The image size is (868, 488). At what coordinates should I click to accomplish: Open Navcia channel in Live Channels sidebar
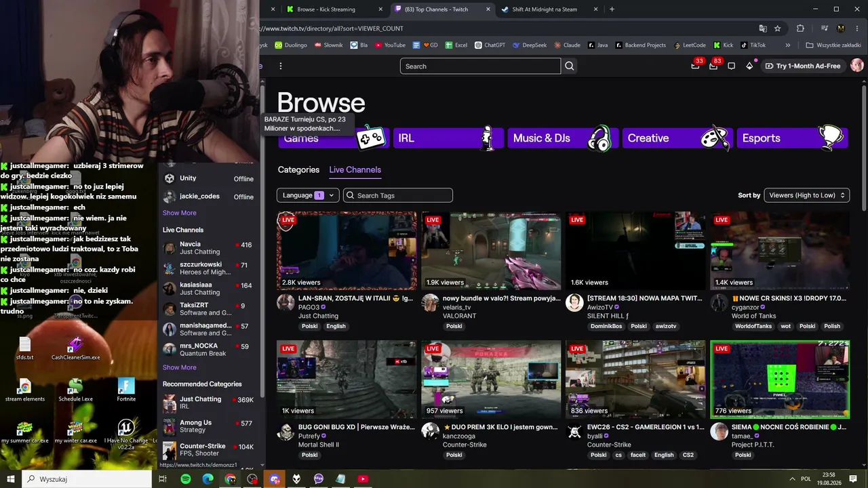tap(208, 247)
